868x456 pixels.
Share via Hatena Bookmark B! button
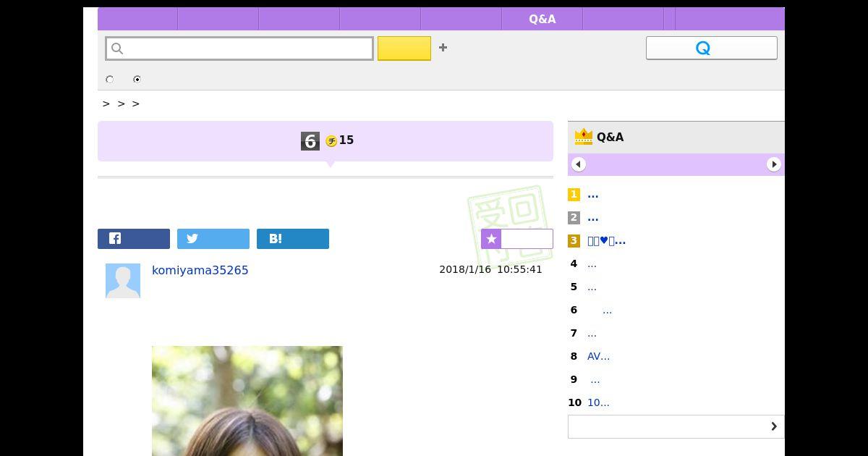pyautogui.click(x=293, y=239)
